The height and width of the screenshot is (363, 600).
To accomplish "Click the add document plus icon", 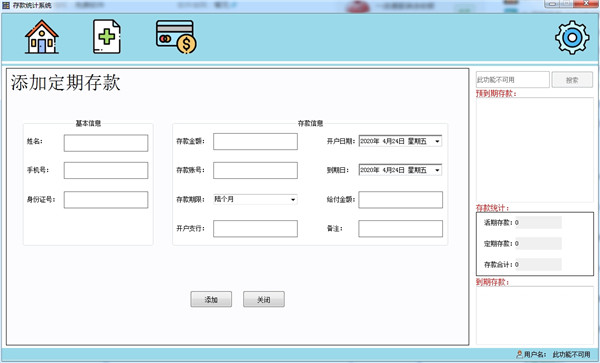I will click(x=107, y=37).
